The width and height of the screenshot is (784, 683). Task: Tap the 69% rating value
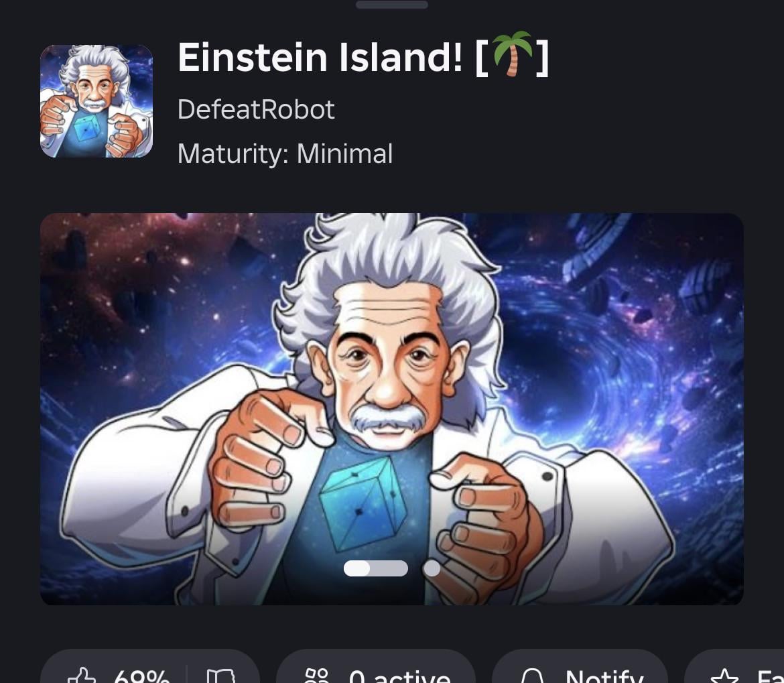click(x=142, y=676)
